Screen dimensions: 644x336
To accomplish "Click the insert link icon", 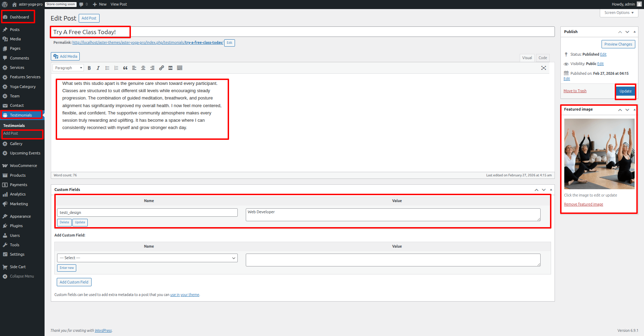I will (162, 68).
